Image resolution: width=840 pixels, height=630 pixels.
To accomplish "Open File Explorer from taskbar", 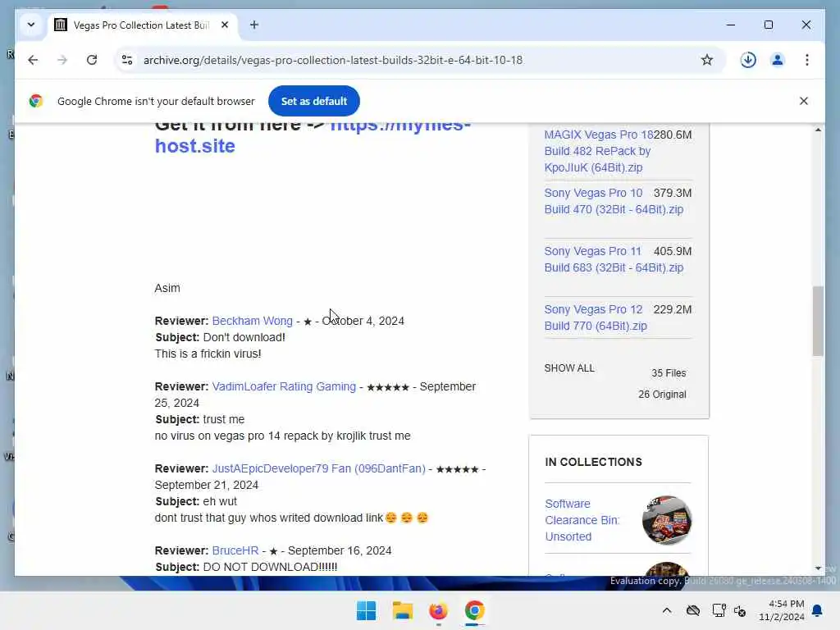I will click(402, 610).
